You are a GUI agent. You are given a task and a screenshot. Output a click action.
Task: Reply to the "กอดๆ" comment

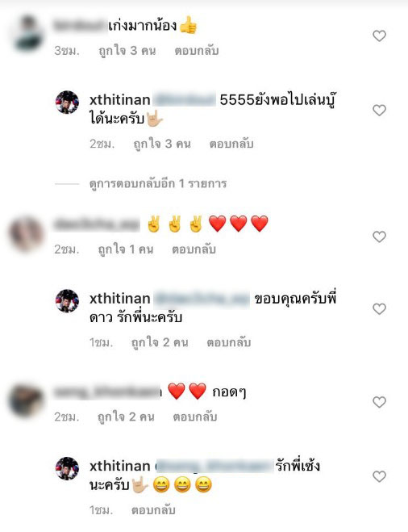195,417
